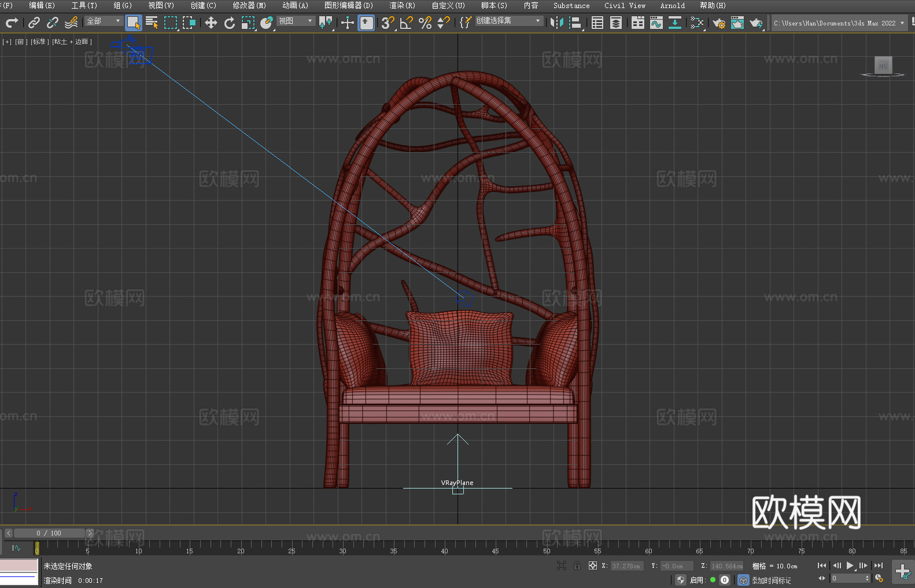This screenshot has width=915, height=588.
Task: Click the X coordinate field
Action: pos(627,566)
